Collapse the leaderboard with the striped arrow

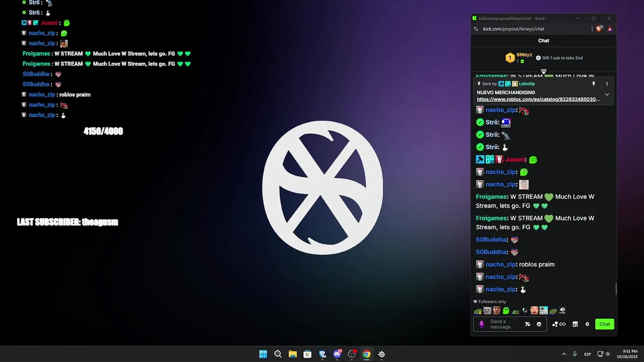[543, 71]
